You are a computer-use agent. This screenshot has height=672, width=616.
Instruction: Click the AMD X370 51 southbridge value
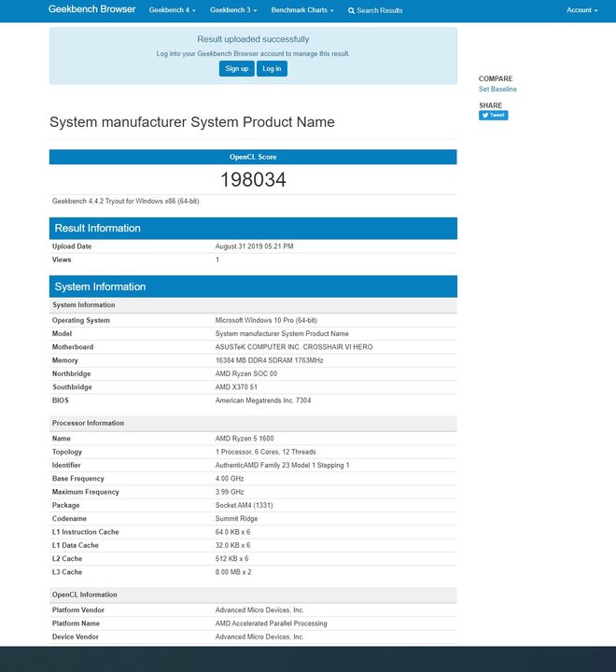pos(236,387)
